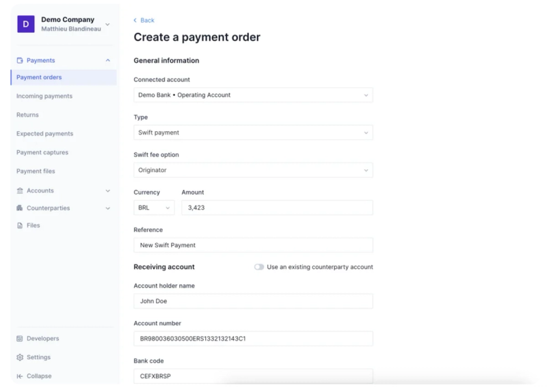Click the Payments wallet icon in sidebar

click(20, 60)
